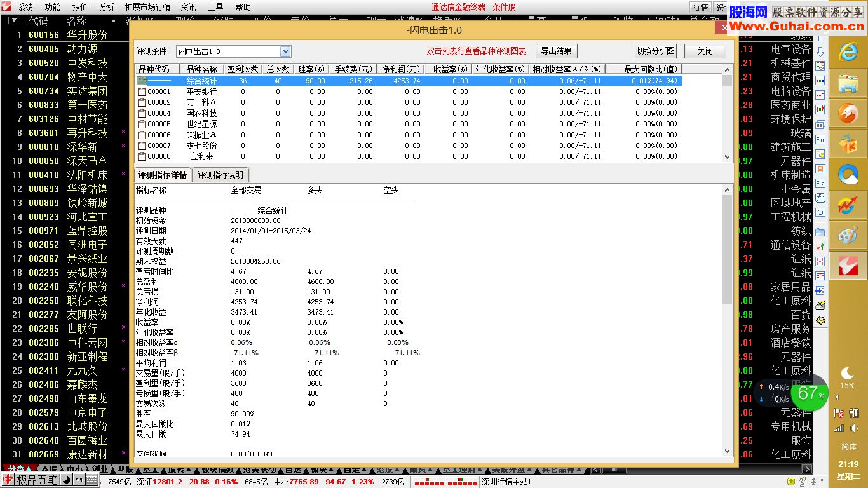
Task: Open the 帮助 menu
Action: coord(243,7)
